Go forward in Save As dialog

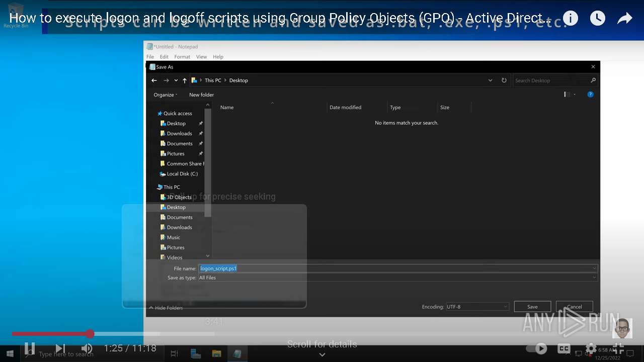pos(166,80)
